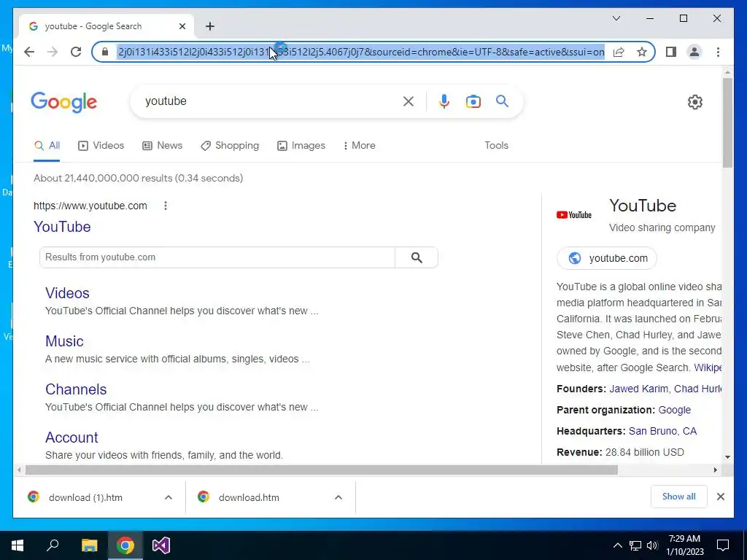Screen dimensions: 747x560
Task: Open the notification center
Action: pyautogui.click(x=723, y=545)
